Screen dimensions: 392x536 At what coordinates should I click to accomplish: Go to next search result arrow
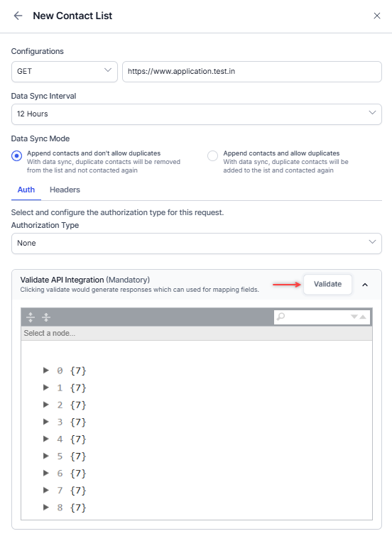[354, 317]
